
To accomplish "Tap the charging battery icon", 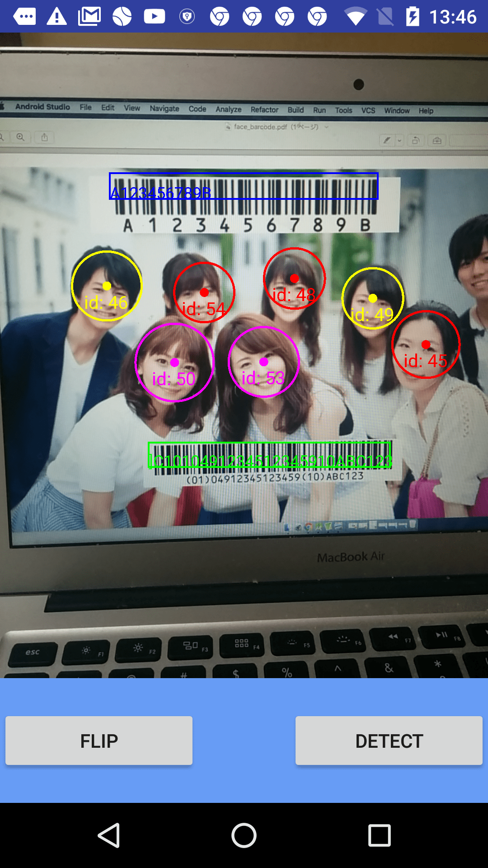I will point(413,17).
